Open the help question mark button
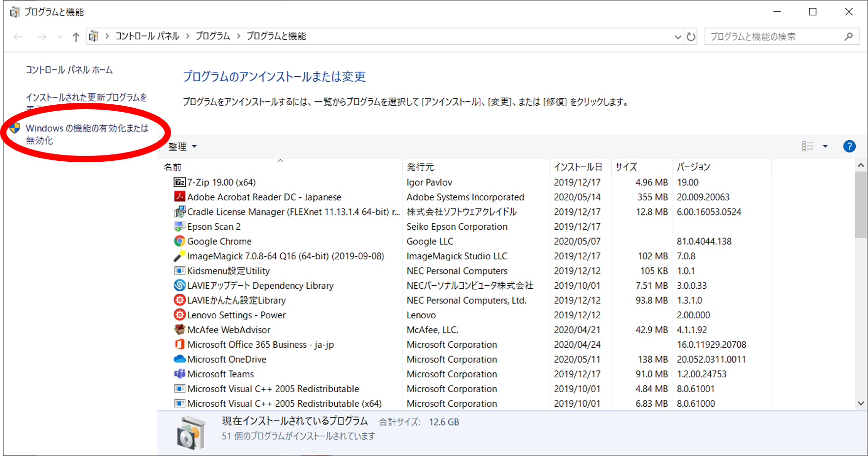The width and height of the screenshot is (868, 456). (849, 146)
